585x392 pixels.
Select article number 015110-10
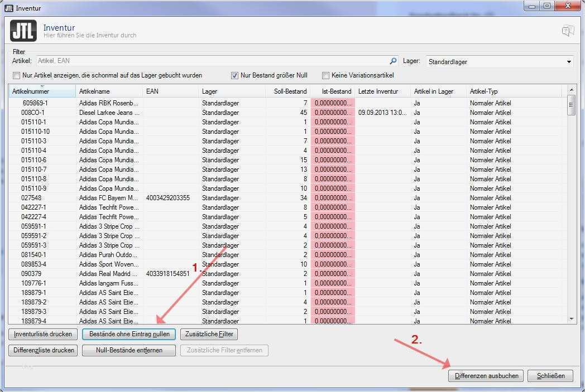click(x=35, y=132)
